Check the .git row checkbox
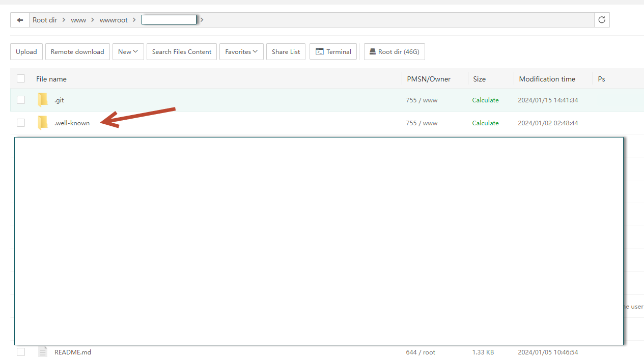644x357 pixels. click(21, 100)
